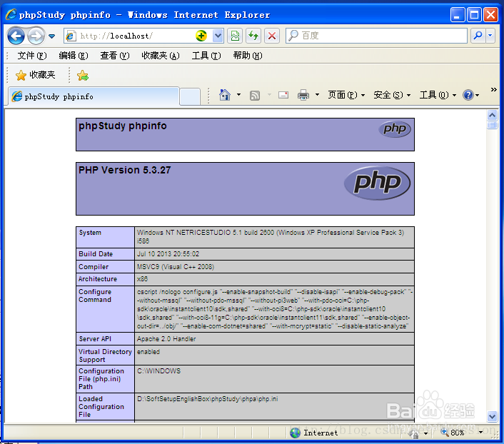Click the 'System' row label

point(90,233)
